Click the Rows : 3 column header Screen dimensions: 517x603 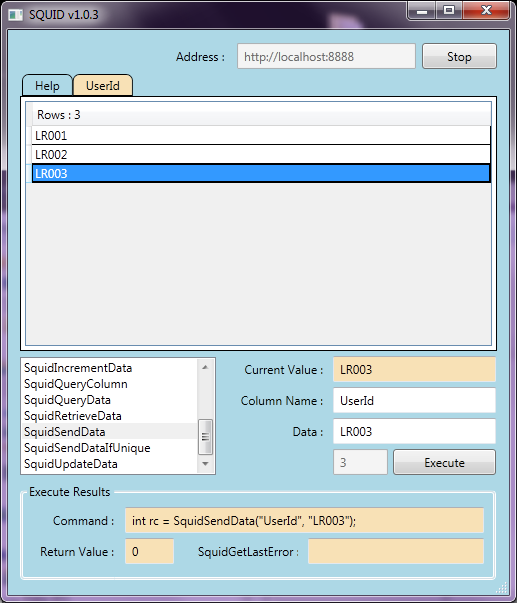pos(261,115)
